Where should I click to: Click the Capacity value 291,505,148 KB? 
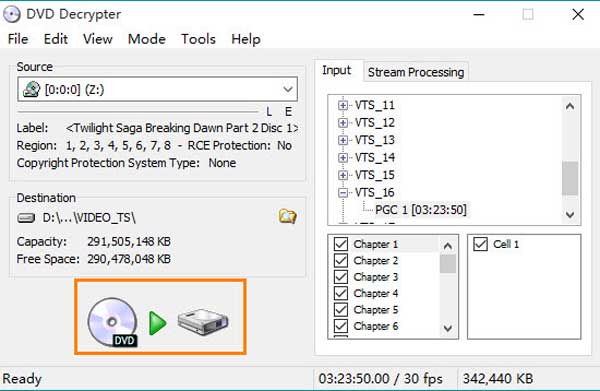click(129, 241)
